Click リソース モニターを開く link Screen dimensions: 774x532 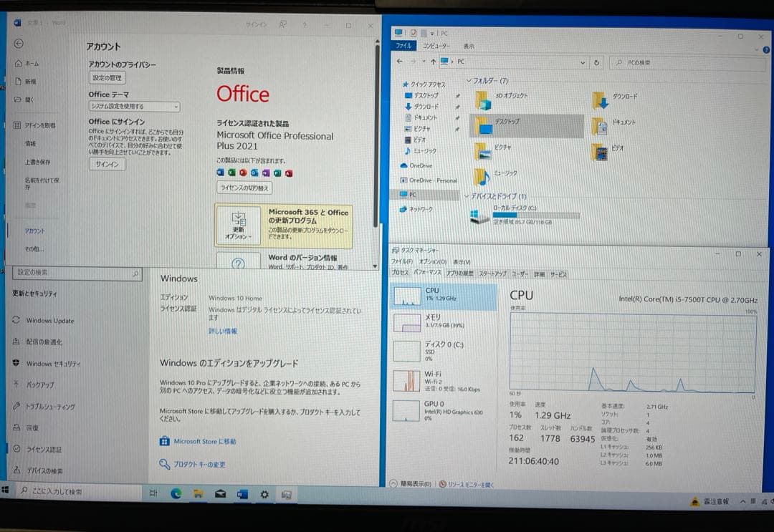click(467, 485)
